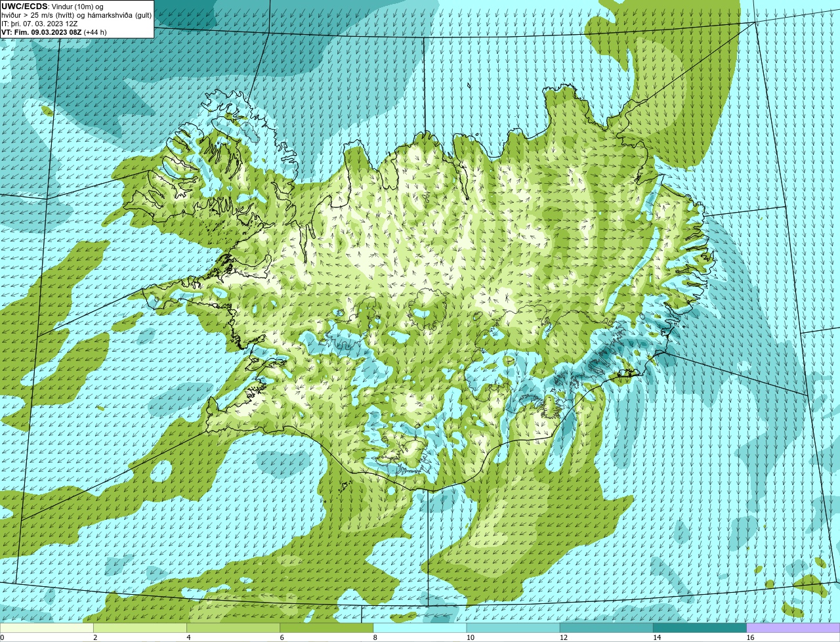The image size is (840, 642).
Task: Click the "8" tick label on color scale
Action: 375,637
